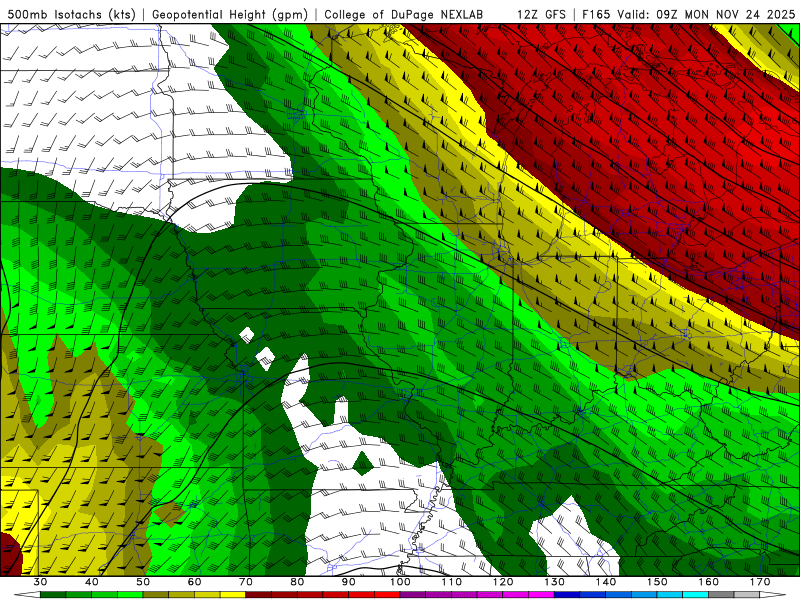Click the bright yellow swatch just below 70

tap(233, 595)
